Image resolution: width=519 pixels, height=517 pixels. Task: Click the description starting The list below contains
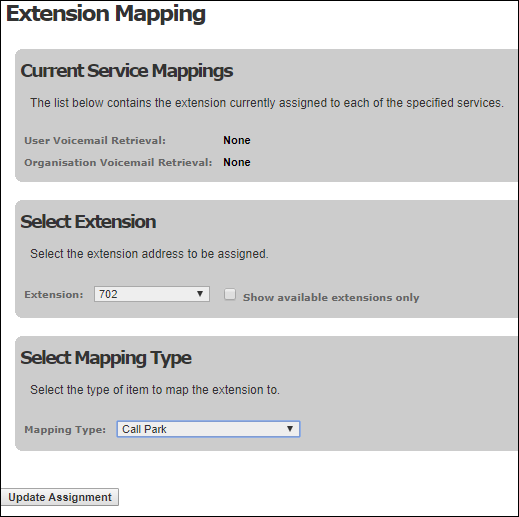267,103
